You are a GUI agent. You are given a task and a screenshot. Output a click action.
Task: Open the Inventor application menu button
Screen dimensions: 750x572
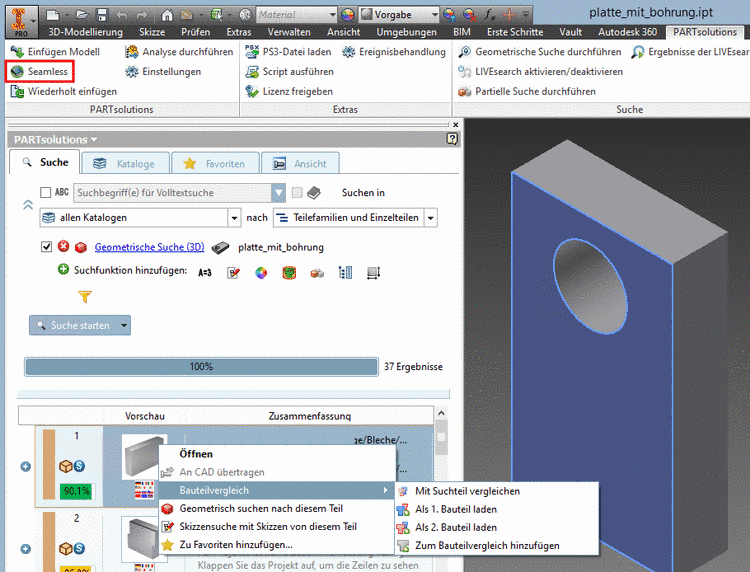coord(21,22)
